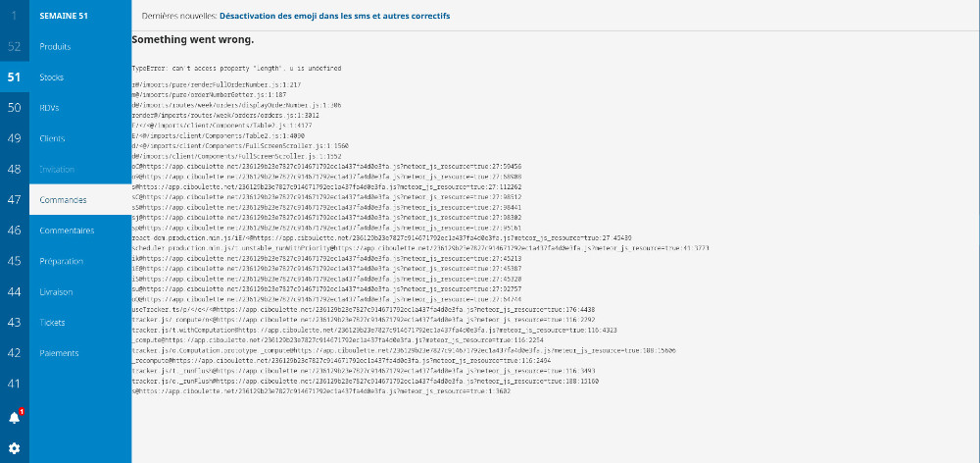Choose week 47 in the week list
Viewport: 980px width, 463px height.
[x=14, y=200]
